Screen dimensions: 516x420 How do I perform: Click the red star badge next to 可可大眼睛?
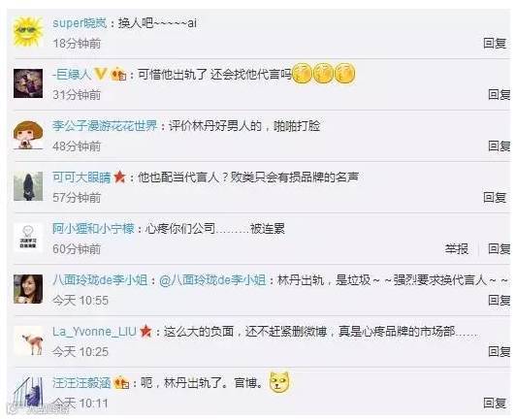pos(119,178)
